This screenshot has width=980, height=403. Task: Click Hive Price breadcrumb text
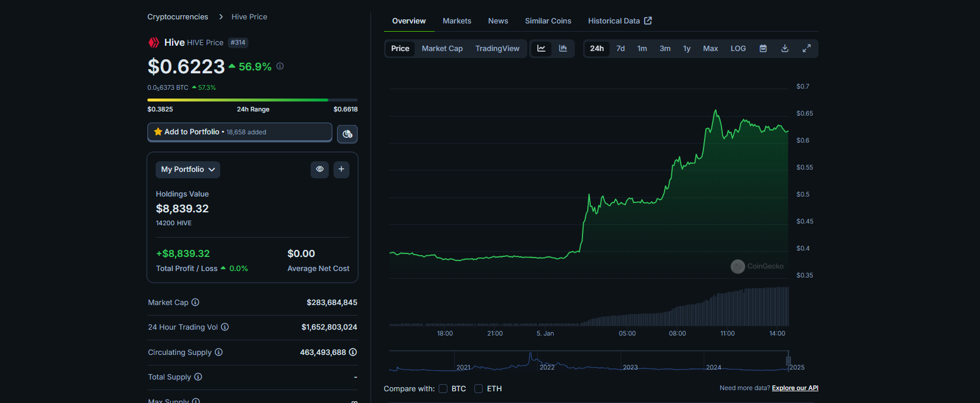[249, 16]
